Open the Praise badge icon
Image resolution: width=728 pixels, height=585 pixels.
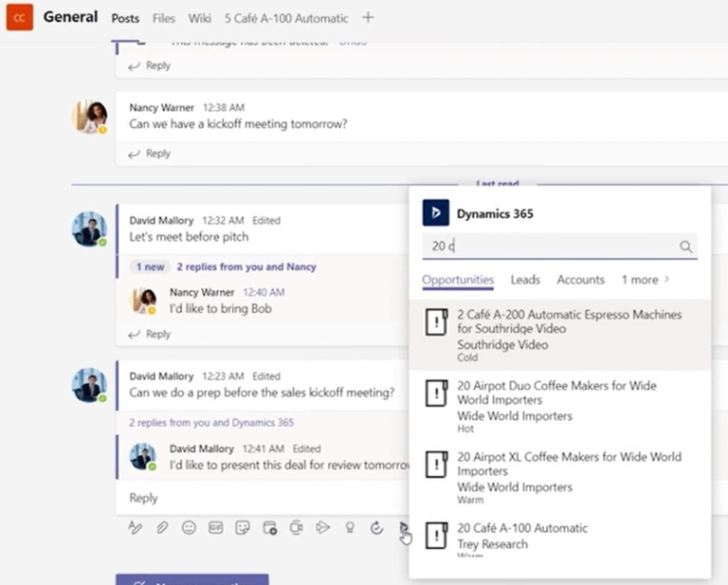pyautogui.click(x=350, y=527)
